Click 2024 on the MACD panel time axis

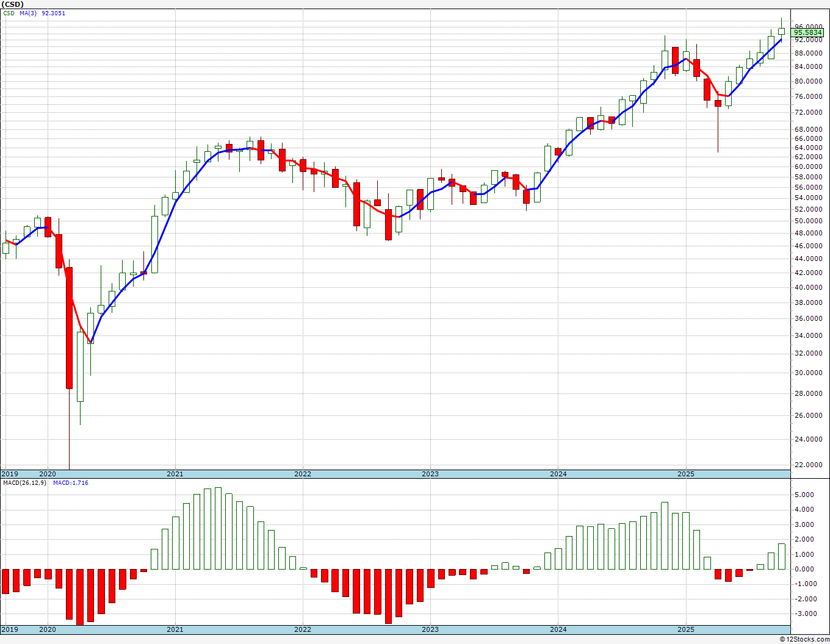tap(558, 629)
